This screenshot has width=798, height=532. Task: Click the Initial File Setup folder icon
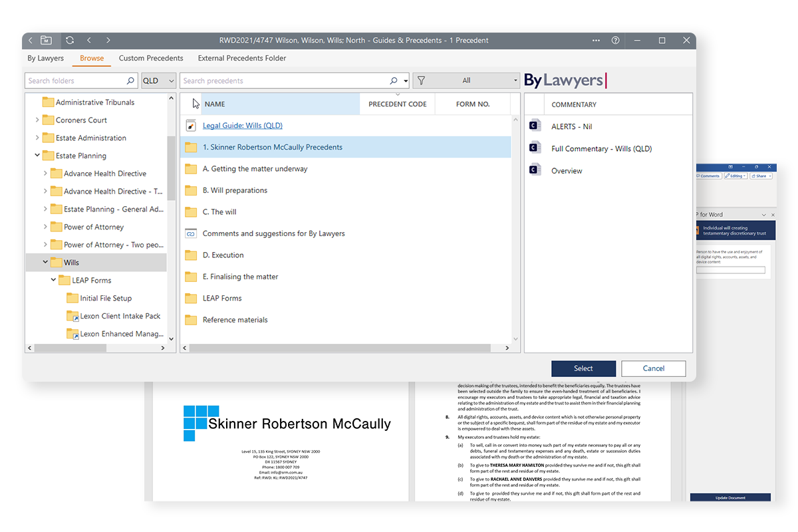(x=72, y=299)
